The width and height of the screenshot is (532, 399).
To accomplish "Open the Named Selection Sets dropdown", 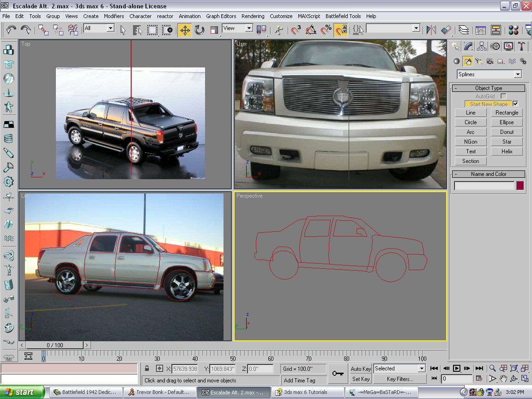I will (416, 28).
